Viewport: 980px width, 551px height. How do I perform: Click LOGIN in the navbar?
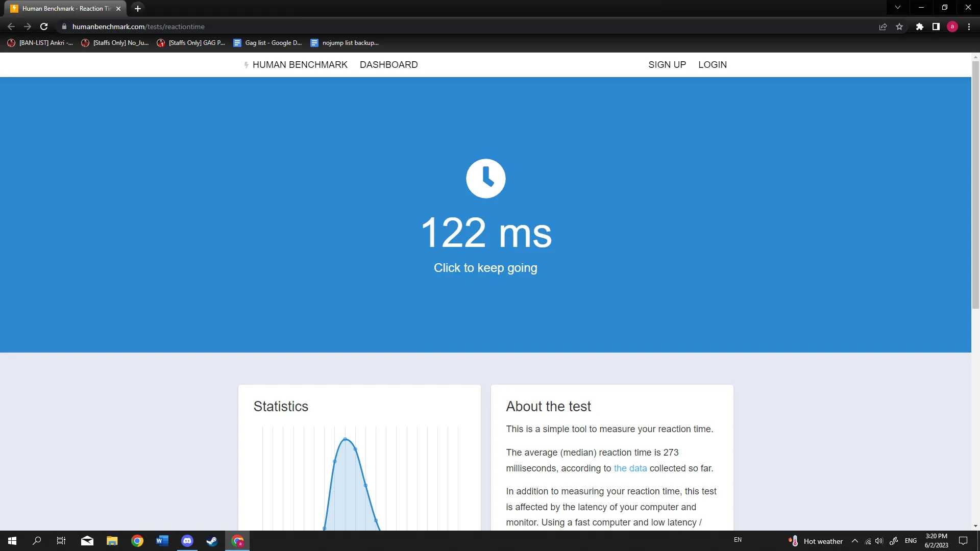(x=713, y=65)
